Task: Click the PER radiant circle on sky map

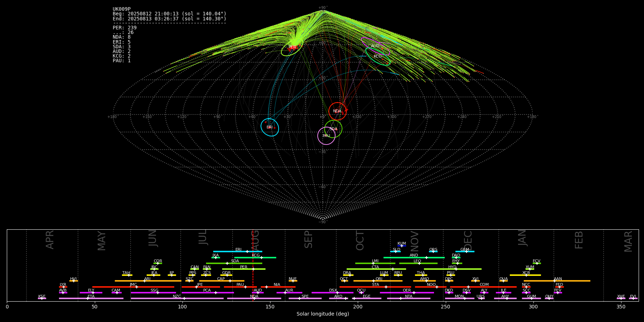Action: click(x=292, y=47)
